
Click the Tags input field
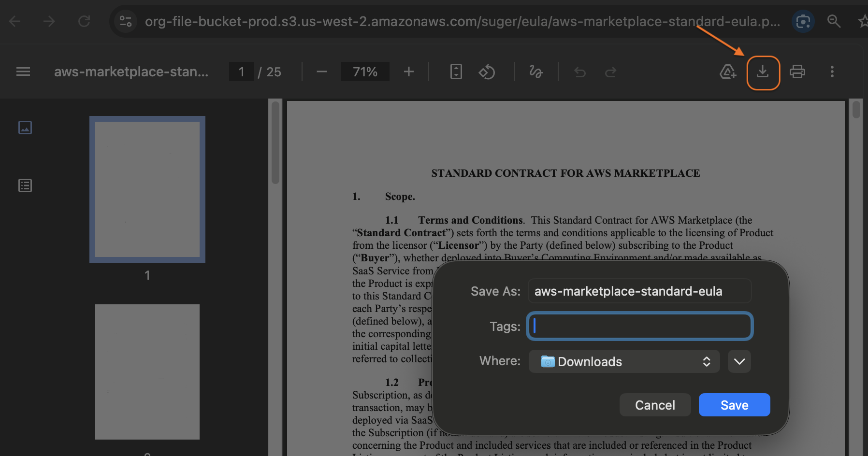(x=640, y=326)
